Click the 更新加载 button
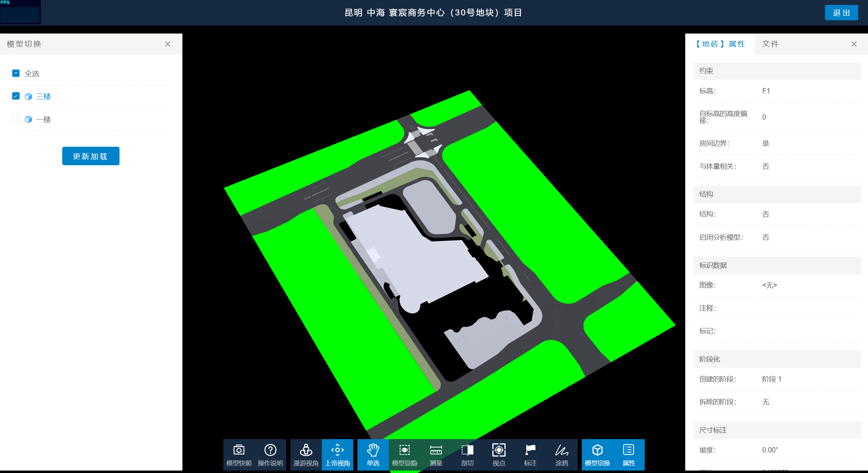 [91, 156]
